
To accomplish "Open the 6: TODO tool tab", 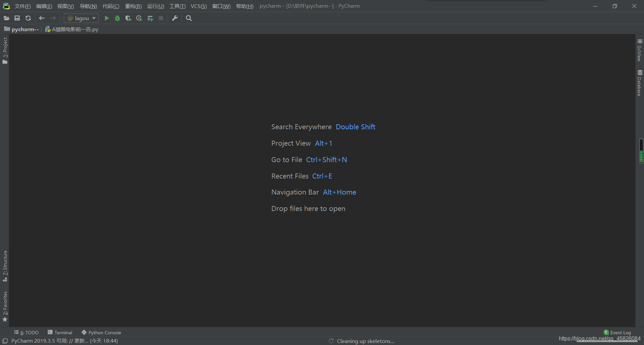I will coord(26,332).
